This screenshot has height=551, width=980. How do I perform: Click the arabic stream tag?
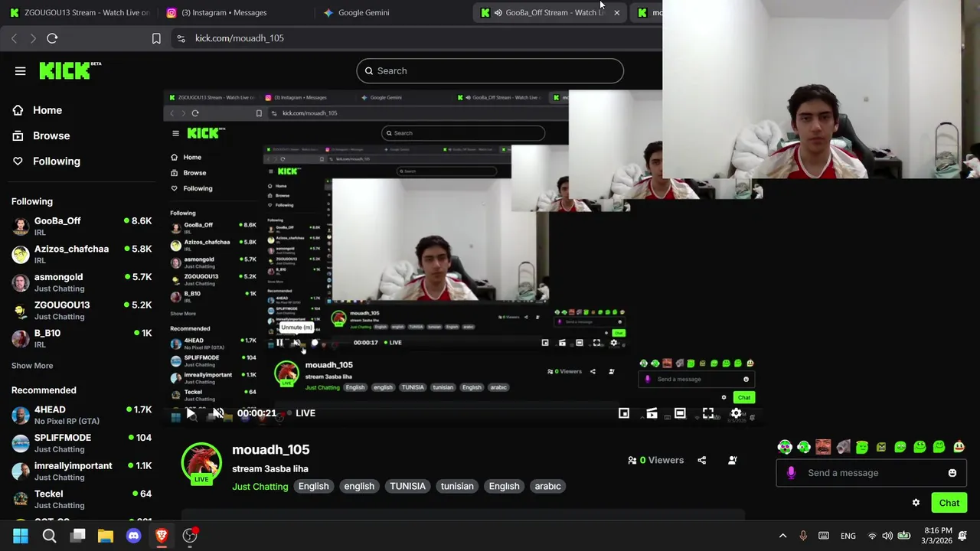tap(548, 487)
